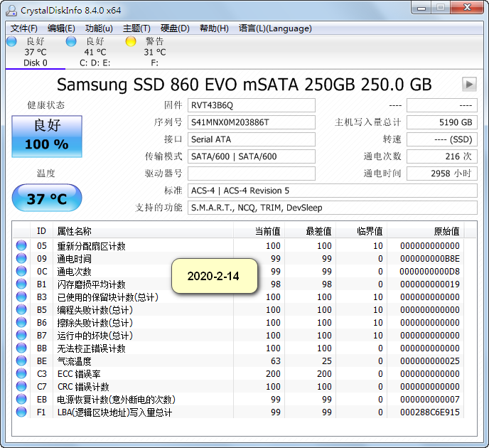Switch to the F: warning disk tab
The height and width of the screenshot is (448, 489).
click(154, 52)
